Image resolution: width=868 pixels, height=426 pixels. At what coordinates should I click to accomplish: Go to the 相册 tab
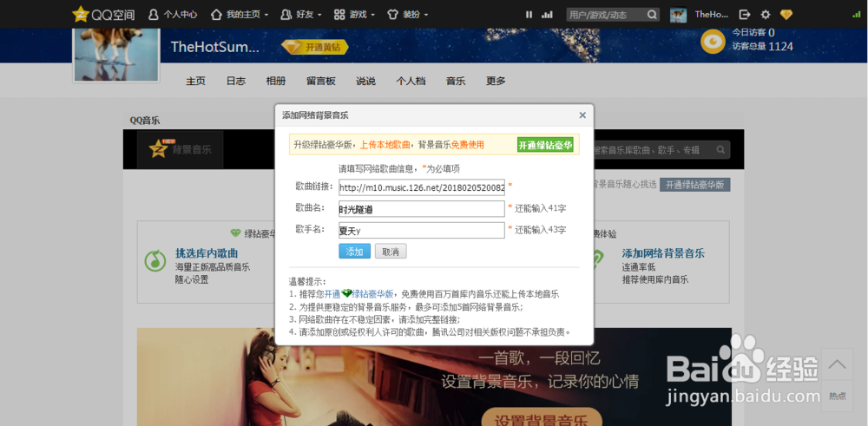[x=276, y=82]
